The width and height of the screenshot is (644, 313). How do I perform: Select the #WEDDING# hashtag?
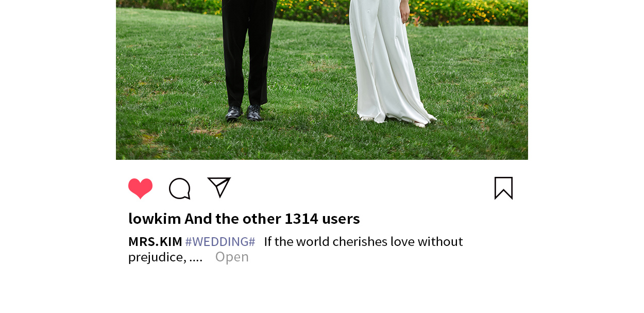(220, 241)
